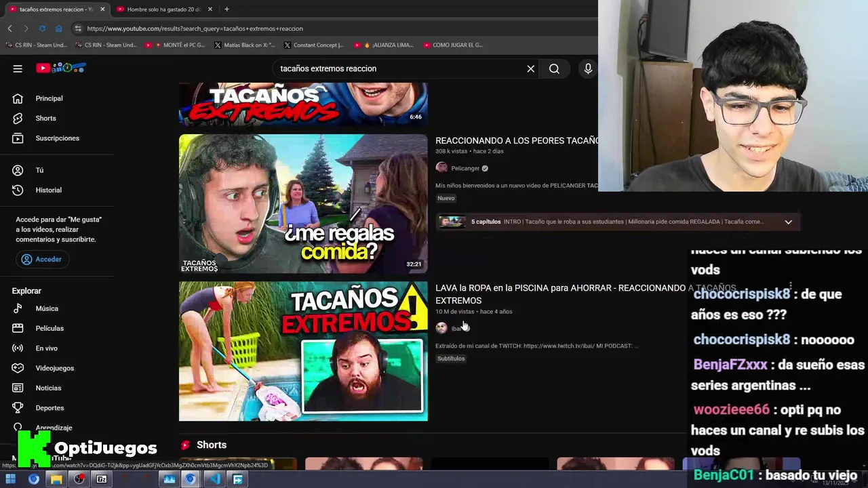Open the partial thumbnail with 6:46 duration
Screen dimensions: 868x488
pyautogui.click(x=303, y=104)
